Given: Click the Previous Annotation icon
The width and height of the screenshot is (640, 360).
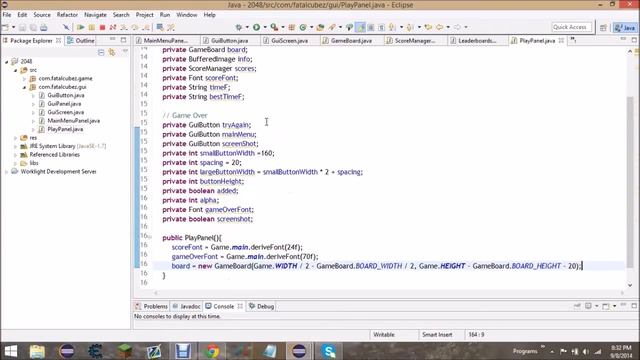Looking at the screenshot, I should coord(410,27).
